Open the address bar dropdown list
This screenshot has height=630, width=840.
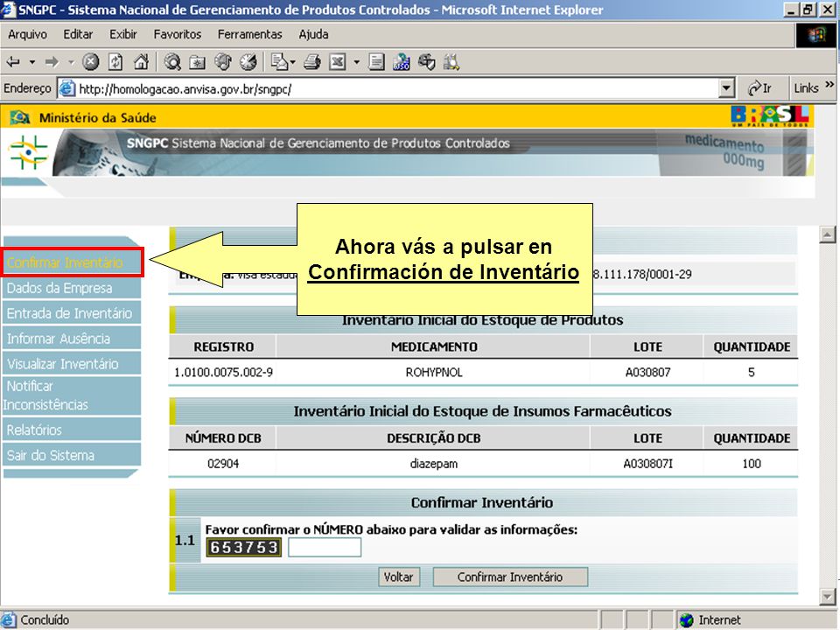point(726,88)
